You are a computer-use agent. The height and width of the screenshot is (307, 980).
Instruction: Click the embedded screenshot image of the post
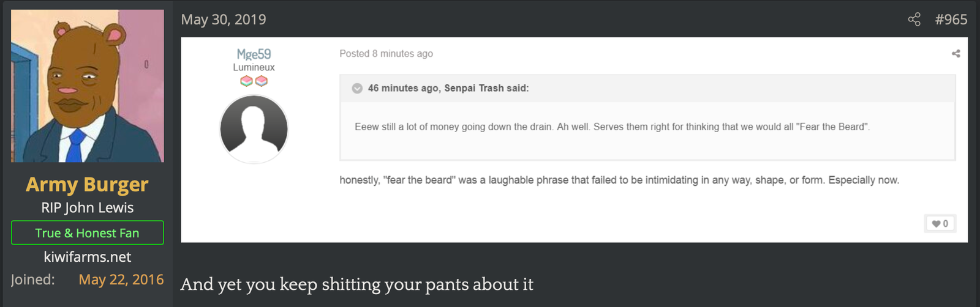pos(574,140)
